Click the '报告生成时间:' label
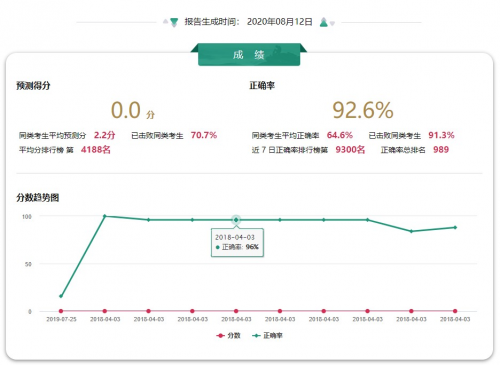The height and width of the screenshot is (365, 500). [x=212, y=22]
